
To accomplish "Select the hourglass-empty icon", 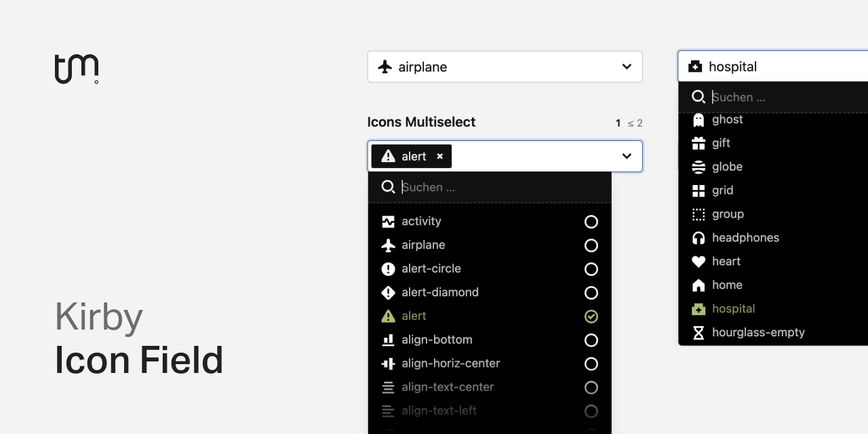I will [x=758, y=332].
